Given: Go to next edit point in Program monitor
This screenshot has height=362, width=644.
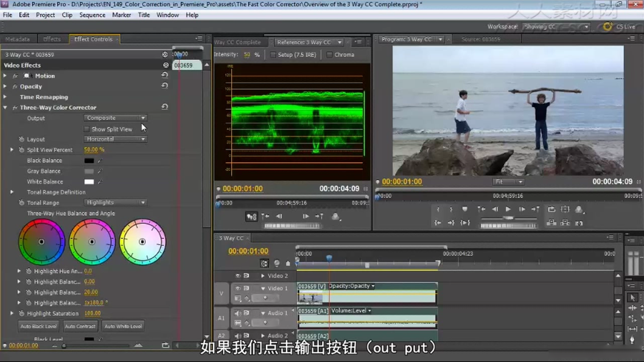Looking at the screenshot, I should coord(535,209).
